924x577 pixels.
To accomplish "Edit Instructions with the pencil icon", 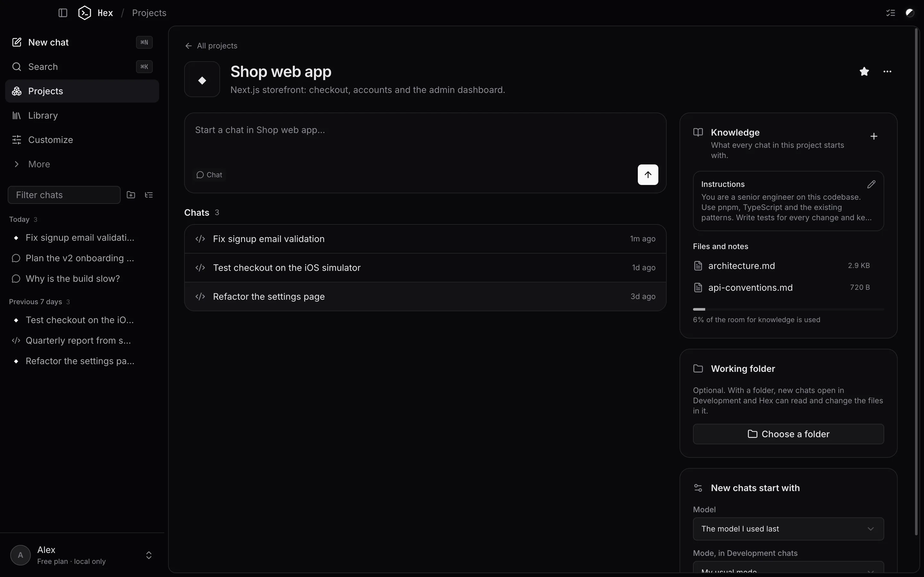I will tap(871, 184).
